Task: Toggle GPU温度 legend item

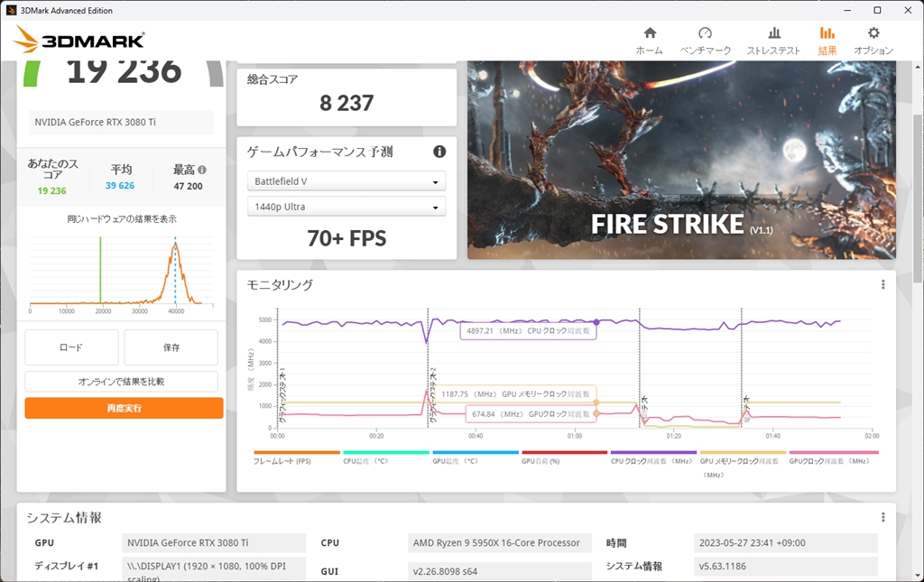Action: [x=475, y=457]
